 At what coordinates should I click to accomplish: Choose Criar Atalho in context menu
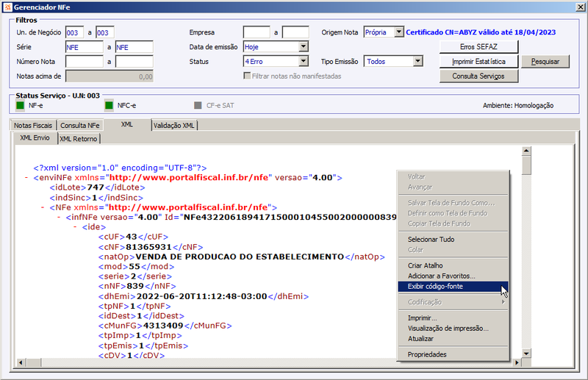453,265
